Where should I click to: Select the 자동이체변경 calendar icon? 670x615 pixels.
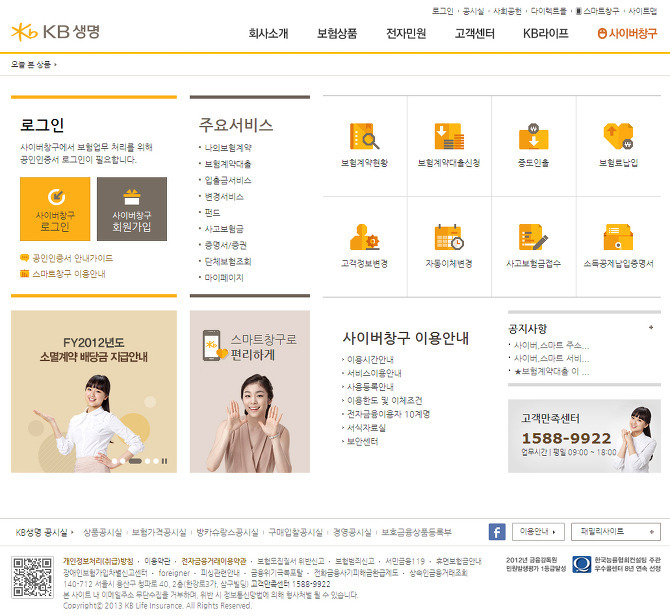click(x=449, y=237)
